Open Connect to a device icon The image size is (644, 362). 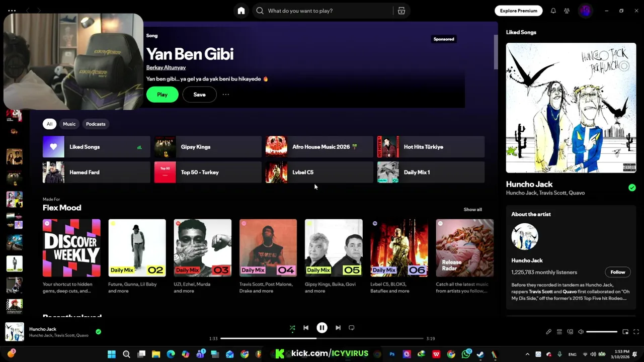point(570,332)
